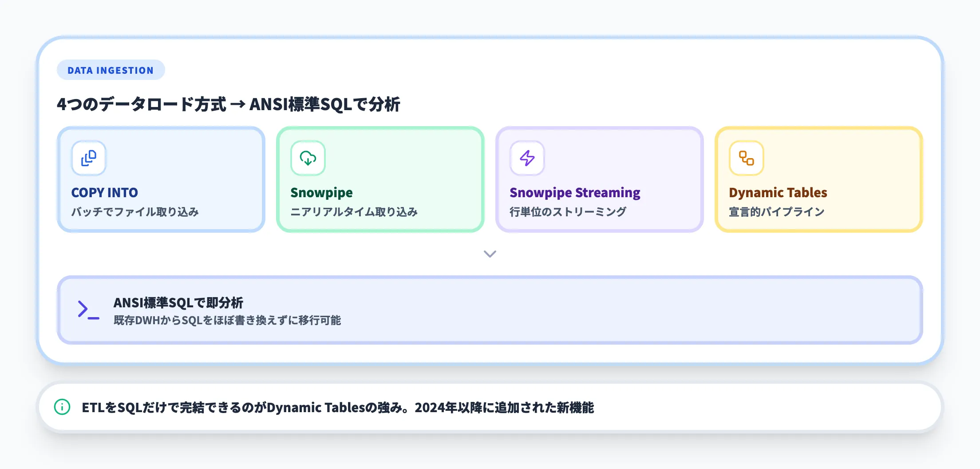Click the Dynamic Tables pipeline nodes icon
980x469 pixels.
745,158
